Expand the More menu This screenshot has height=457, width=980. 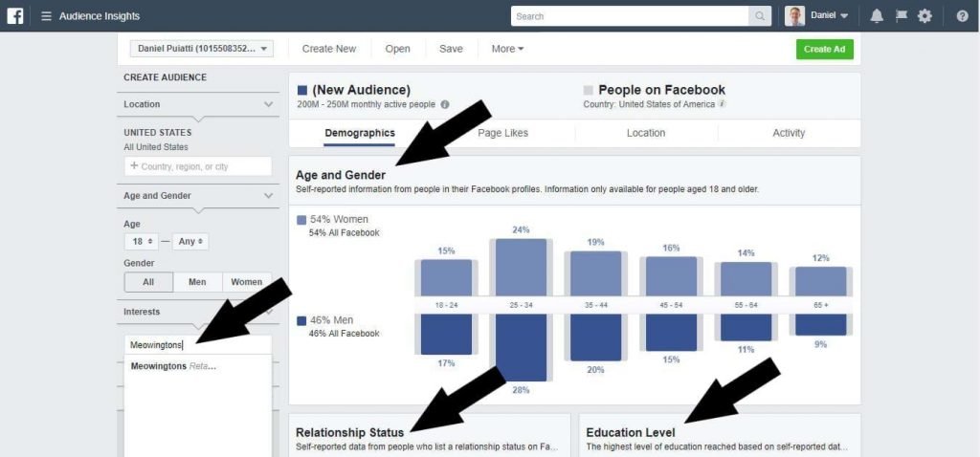coord(507,49)
